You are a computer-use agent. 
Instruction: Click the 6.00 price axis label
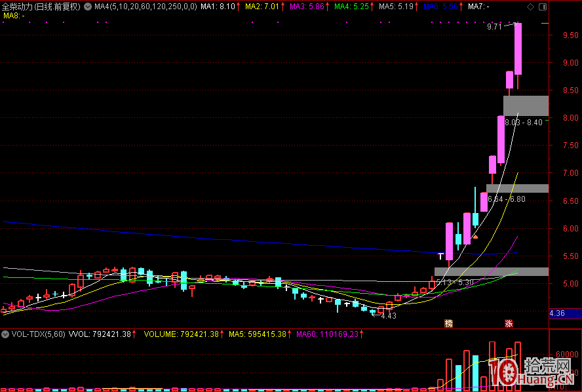click(570, 229)
